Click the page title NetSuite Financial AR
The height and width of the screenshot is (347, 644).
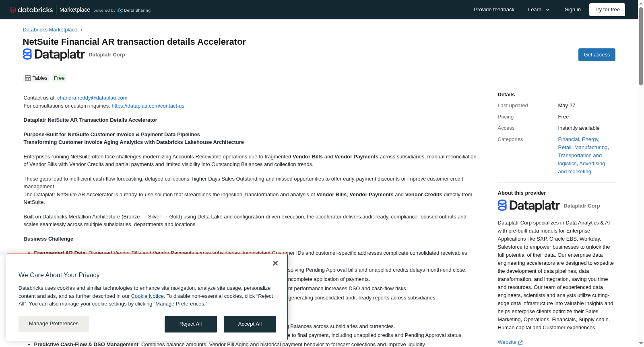pyautogui.click(x=134, y=42)
